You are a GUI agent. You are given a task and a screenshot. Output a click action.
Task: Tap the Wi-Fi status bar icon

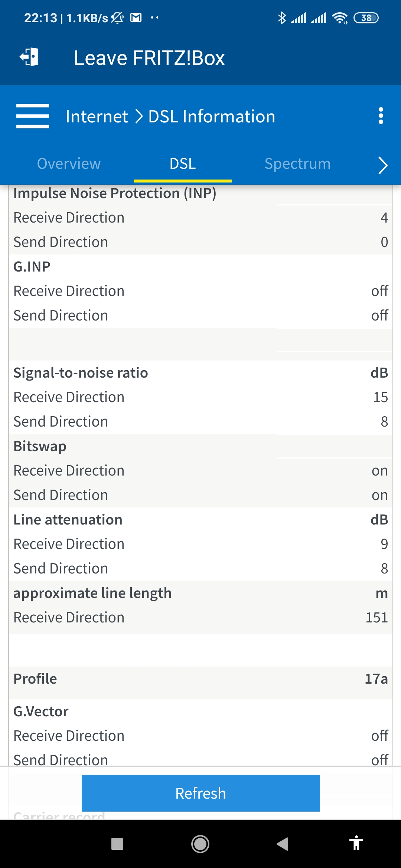click(340, 18)
